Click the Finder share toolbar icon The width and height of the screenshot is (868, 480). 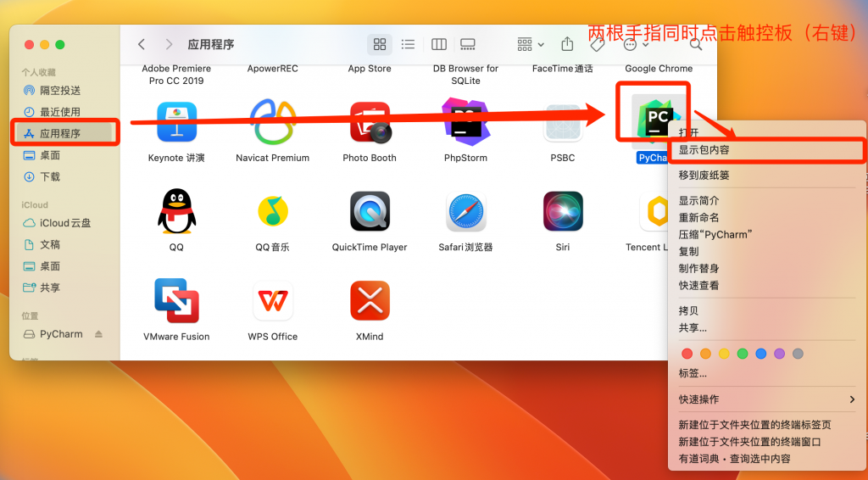pyautogui.click(x=567, y=44)
